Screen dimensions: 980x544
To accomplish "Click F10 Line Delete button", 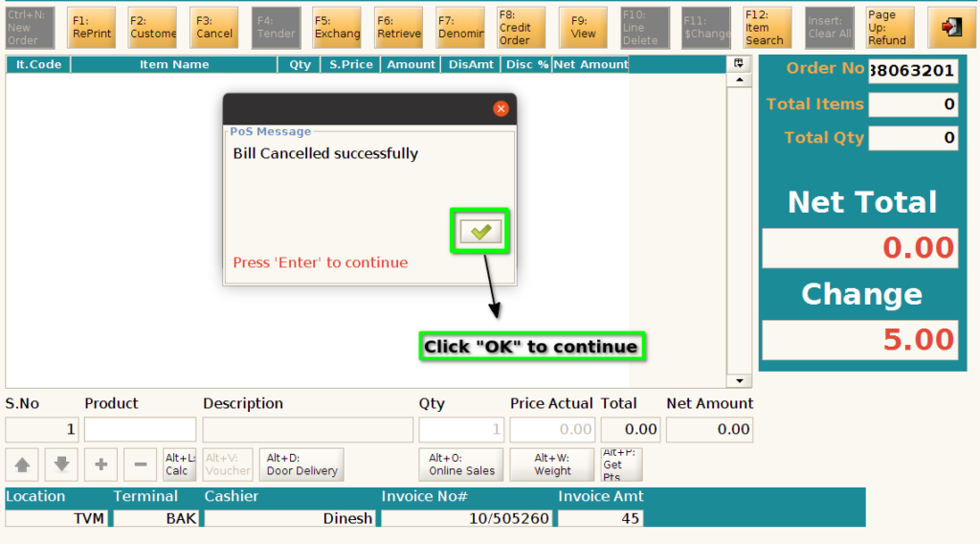I will click(x=644, y=28).
